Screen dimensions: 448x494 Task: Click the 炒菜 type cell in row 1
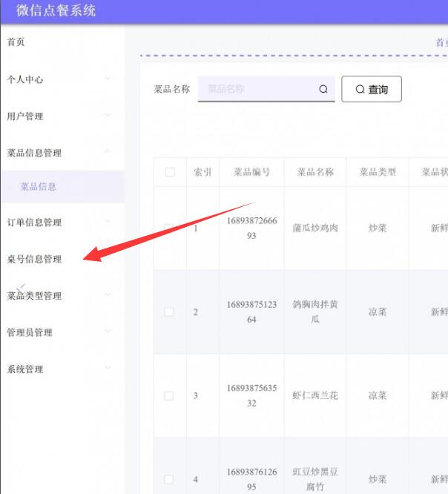point(378,228)
